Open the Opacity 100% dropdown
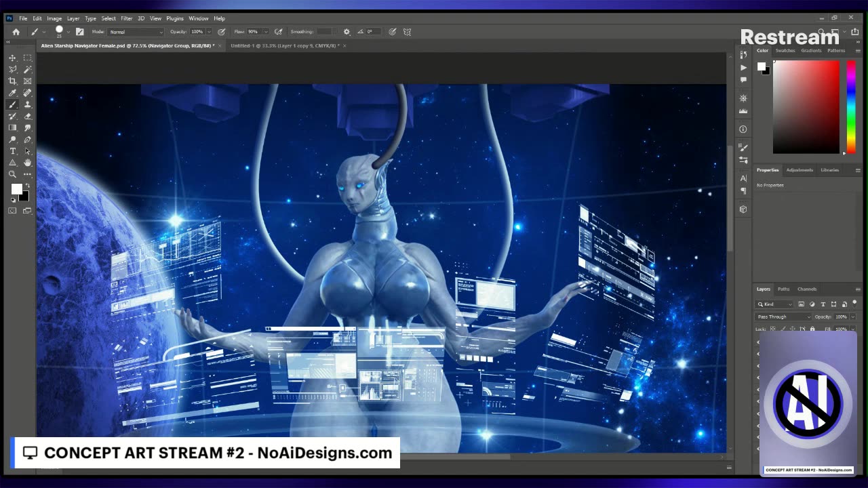Viewport: 868px width, 488px height. (x=208, y=32)
